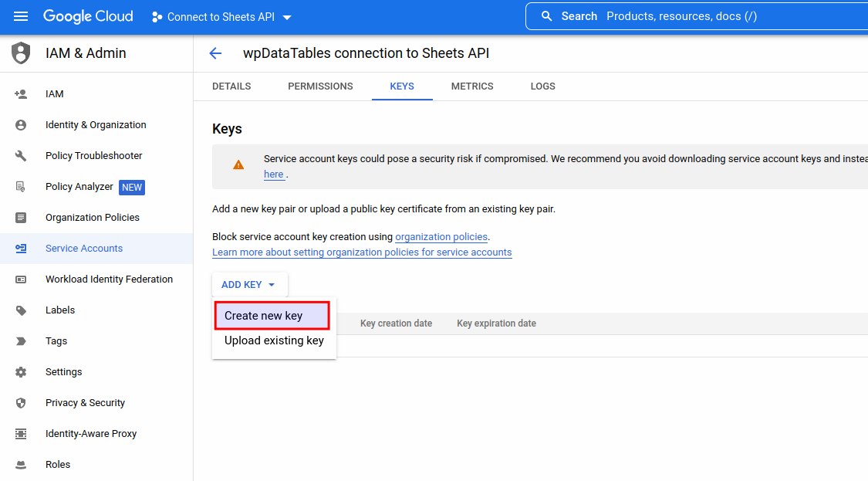Choose Upload existing key option
The height and width of the screenshot is (481, 868).
pos(274,340)
